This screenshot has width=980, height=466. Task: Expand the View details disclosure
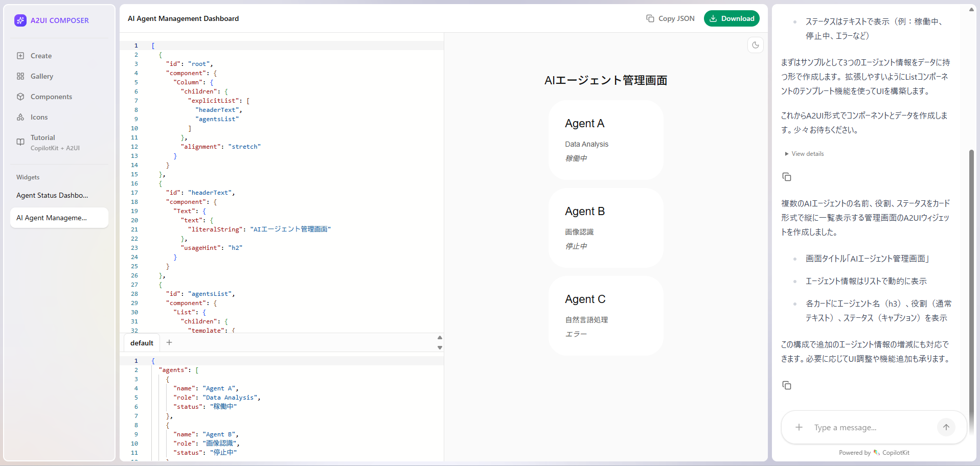805,154
